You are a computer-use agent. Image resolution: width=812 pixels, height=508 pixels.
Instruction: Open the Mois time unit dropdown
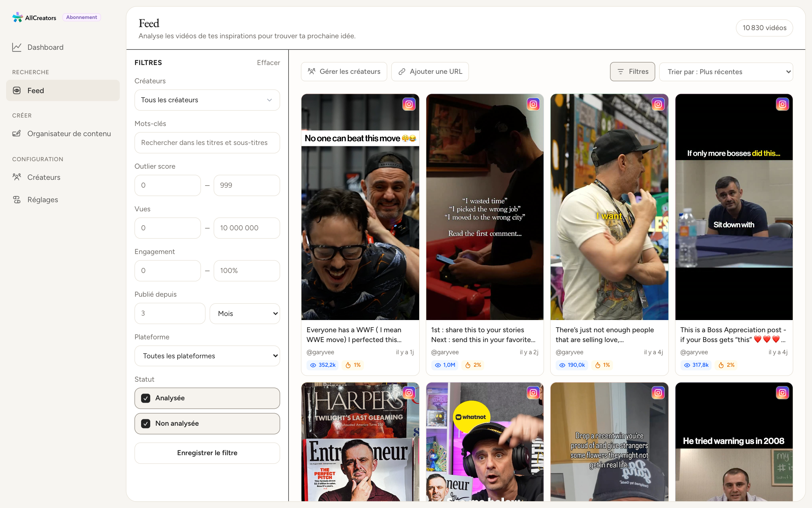[245, 313]
